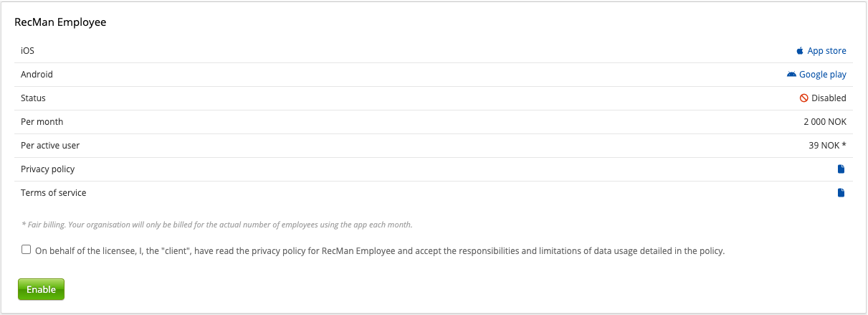This screenshot has width=868, height=315.
Task: Click the Privacy policy row label
Action: pyautogui.click(x=48, y=169)
